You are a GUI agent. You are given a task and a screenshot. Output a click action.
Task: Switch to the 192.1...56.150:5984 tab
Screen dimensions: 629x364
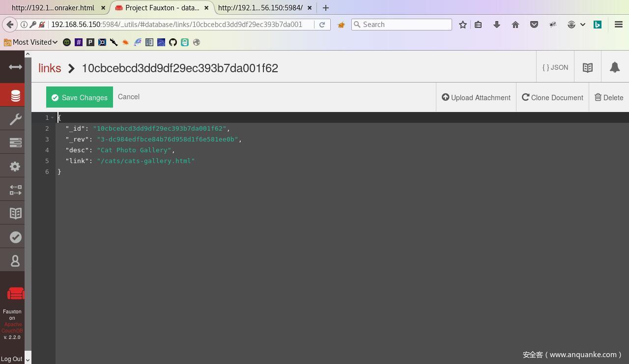[260, 8]
